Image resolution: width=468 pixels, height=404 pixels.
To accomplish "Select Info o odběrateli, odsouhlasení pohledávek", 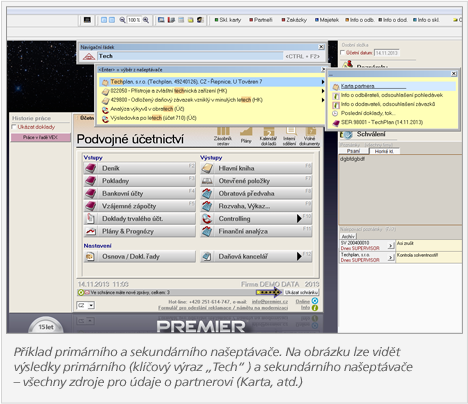I will (x=393, y=95).
